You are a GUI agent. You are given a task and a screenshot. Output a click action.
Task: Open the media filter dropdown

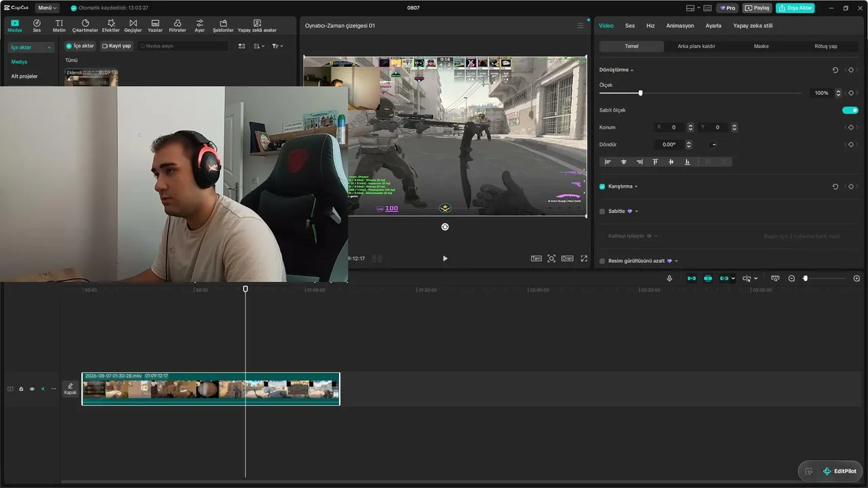pyautogui.click(x=277, y=46)
